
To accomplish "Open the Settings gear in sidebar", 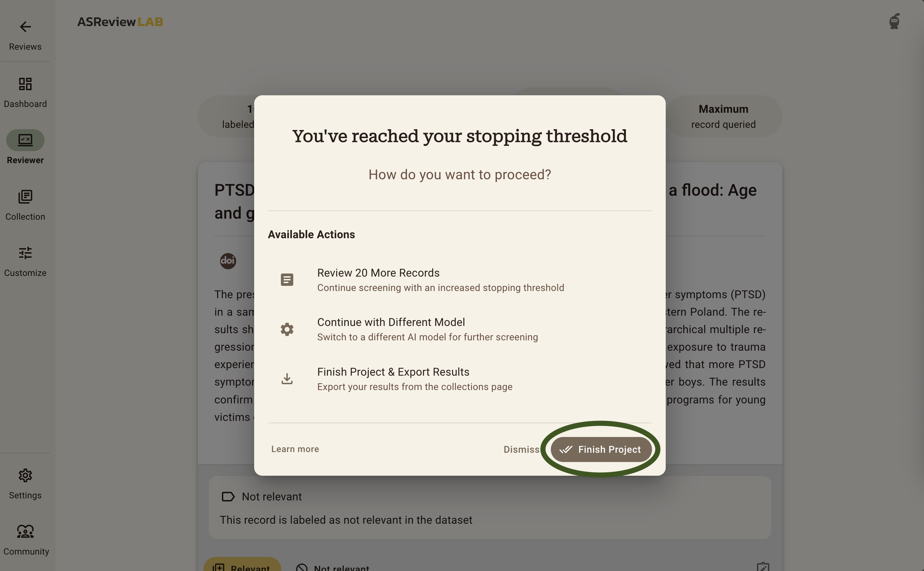I will (x=25, y=475).
